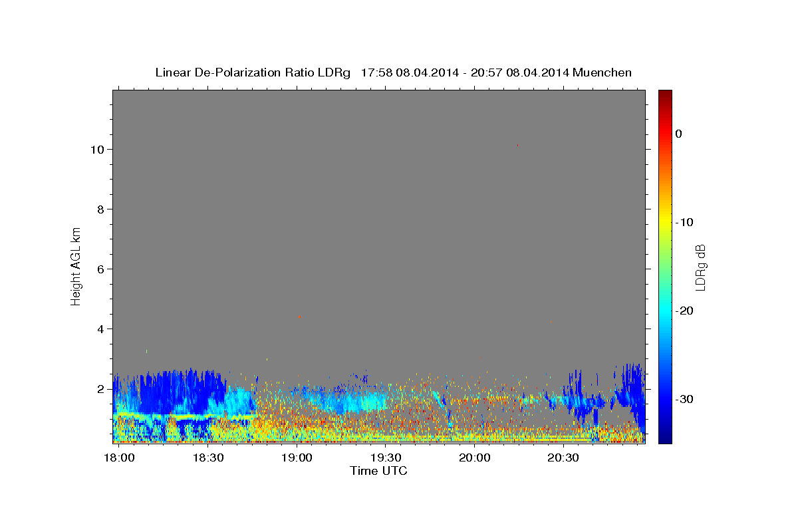
Task: Click the yellow region of the colorbar
Action: point(665,222)
